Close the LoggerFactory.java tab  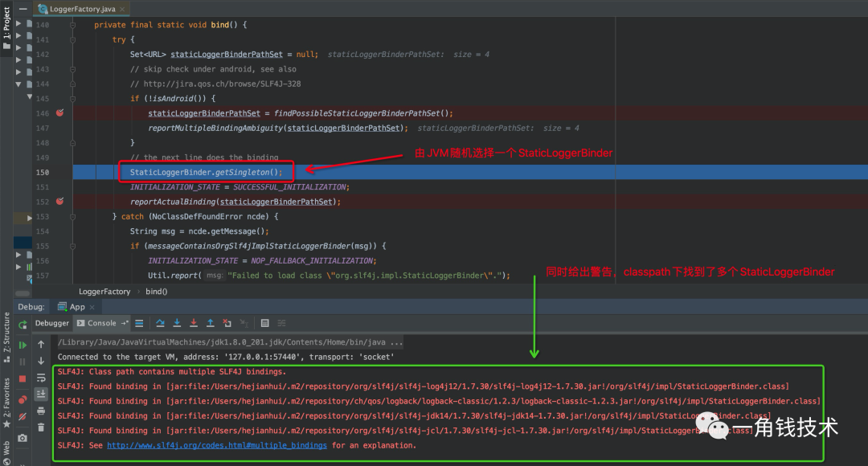click(122, 9)
